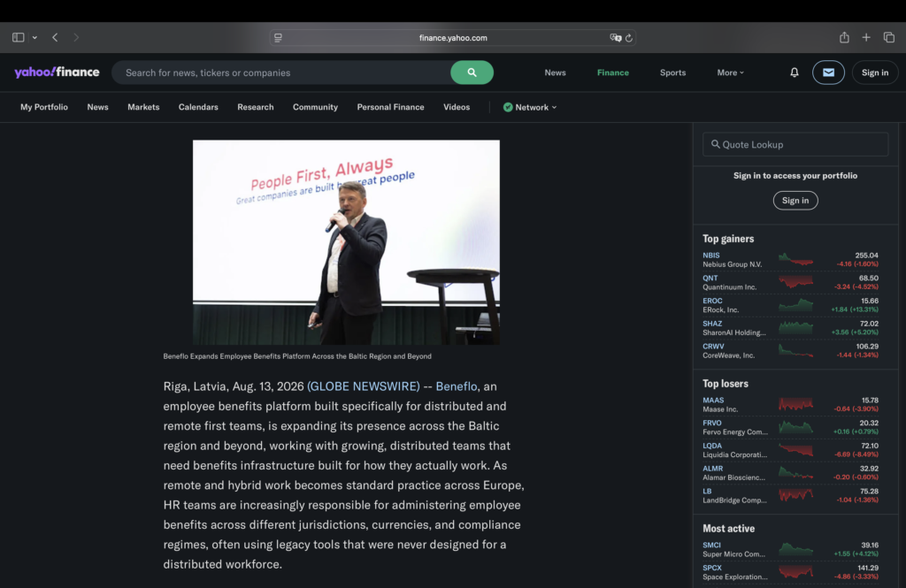906x588 pixels.
Task: Open a new tab with plus icon
Action: point(865,37)
